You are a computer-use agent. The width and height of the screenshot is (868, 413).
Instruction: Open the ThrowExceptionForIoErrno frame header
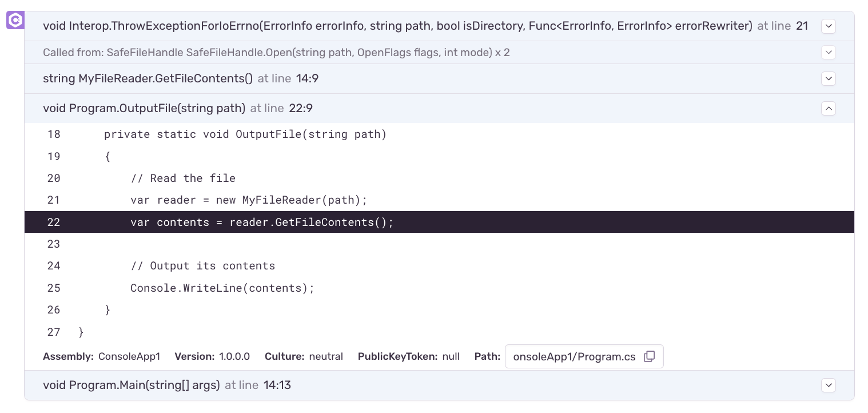click(x=229, y=26)
